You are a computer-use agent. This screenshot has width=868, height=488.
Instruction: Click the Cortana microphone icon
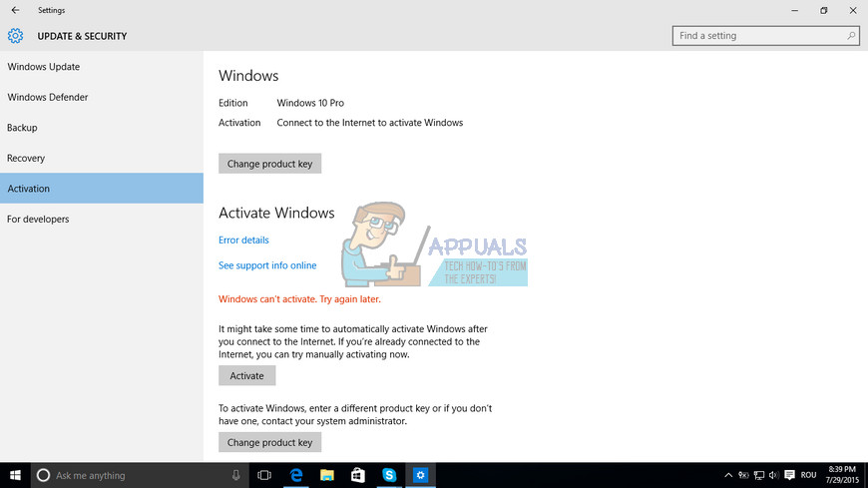[235, 475]
